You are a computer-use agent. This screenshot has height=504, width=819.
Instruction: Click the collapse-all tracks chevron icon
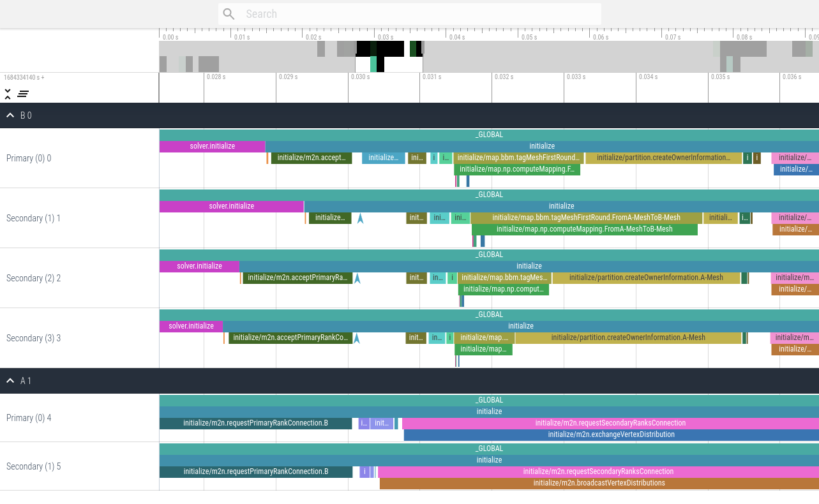click(7, 93)
